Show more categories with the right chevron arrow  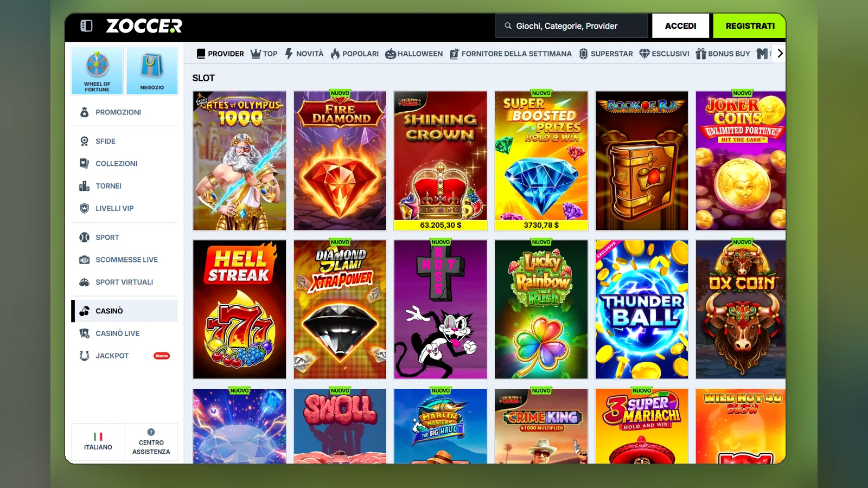(780, 53)
